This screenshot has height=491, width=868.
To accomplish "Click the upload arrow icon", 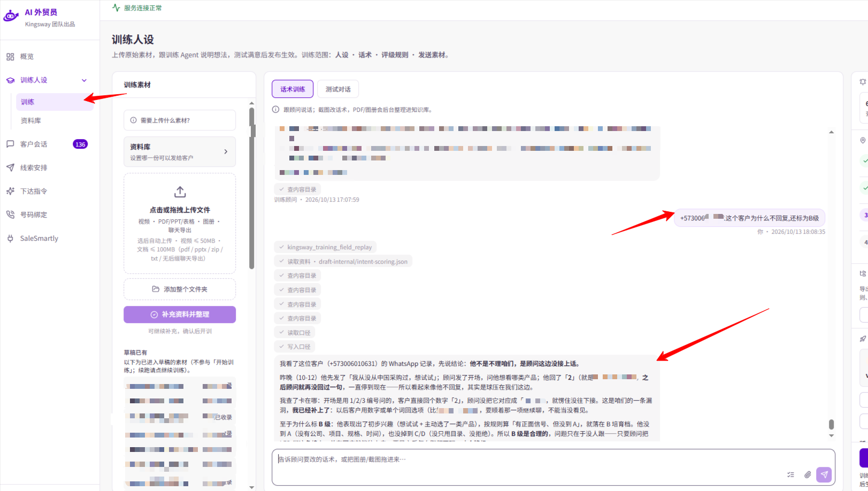I will click(180, 191).
